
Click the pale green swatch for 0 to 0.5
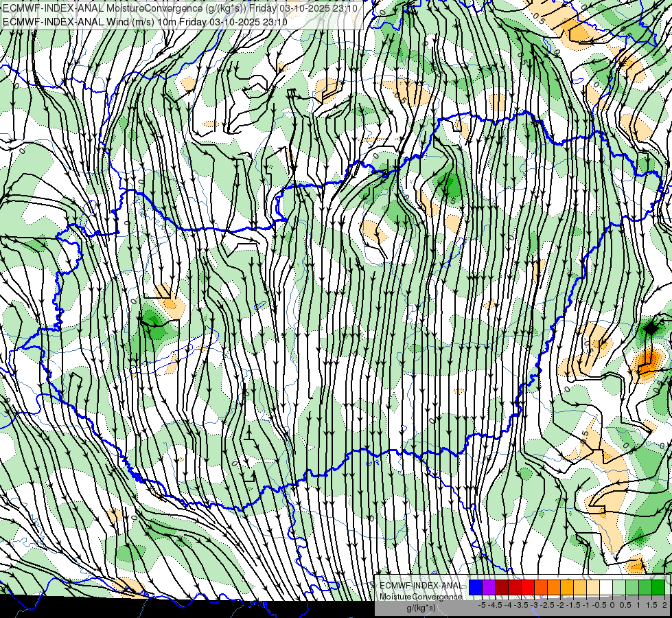coord(619,587)
